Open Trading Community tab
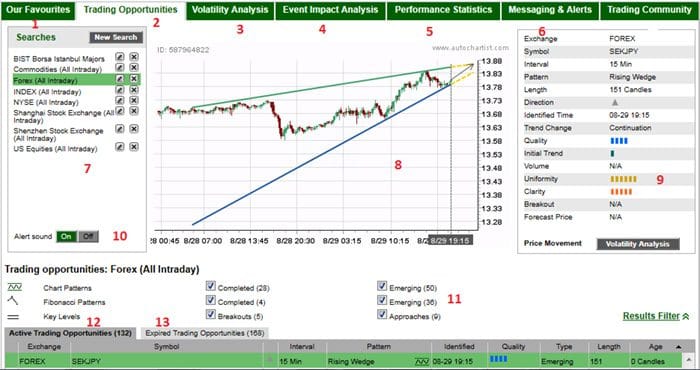The image size is (700, 370). tap(649, 10)
